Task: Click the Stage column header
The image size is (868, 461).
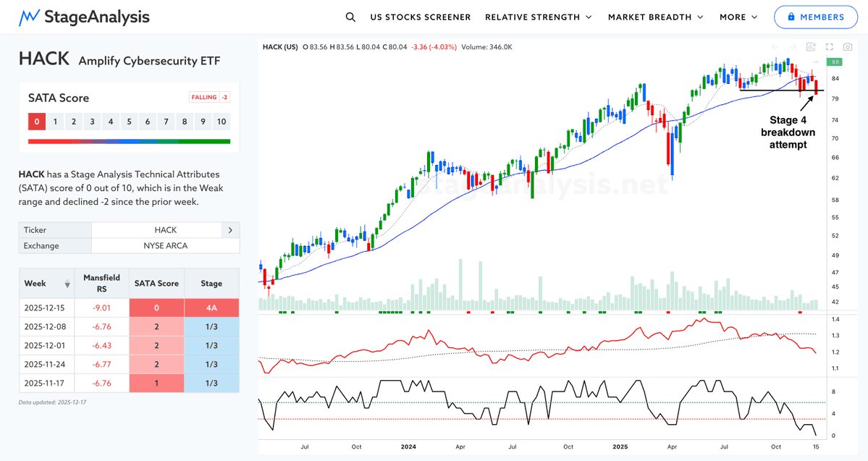Action: click(x=211, y=284)
